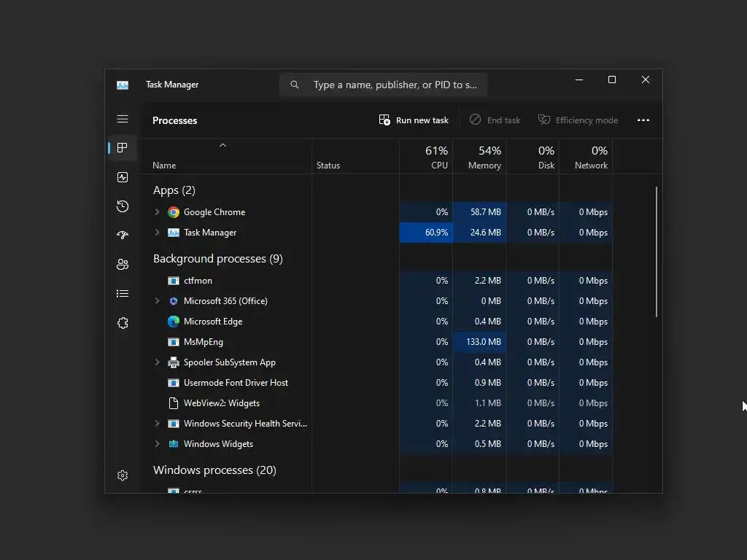The width and height of the screenshot is (747, 560).
Task: Open the Users sidebar icon
Action: 123,264
